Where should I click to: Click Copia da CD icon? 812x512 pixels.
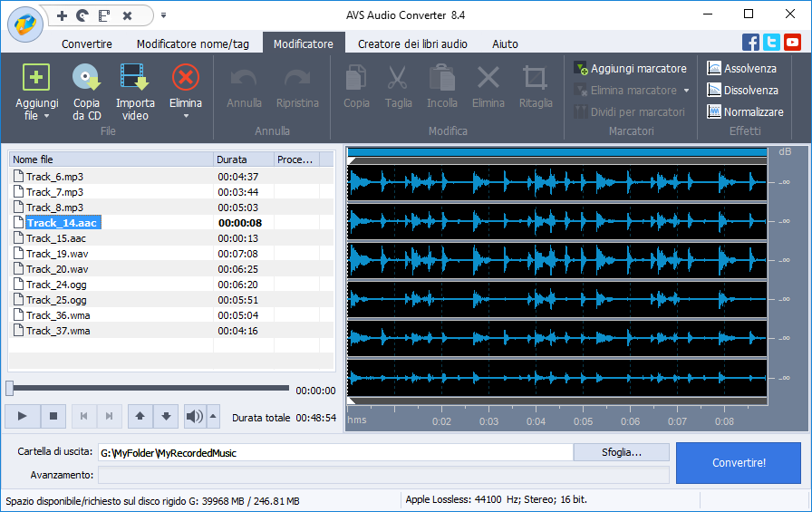pyautogui.click(x=86, y=78)
